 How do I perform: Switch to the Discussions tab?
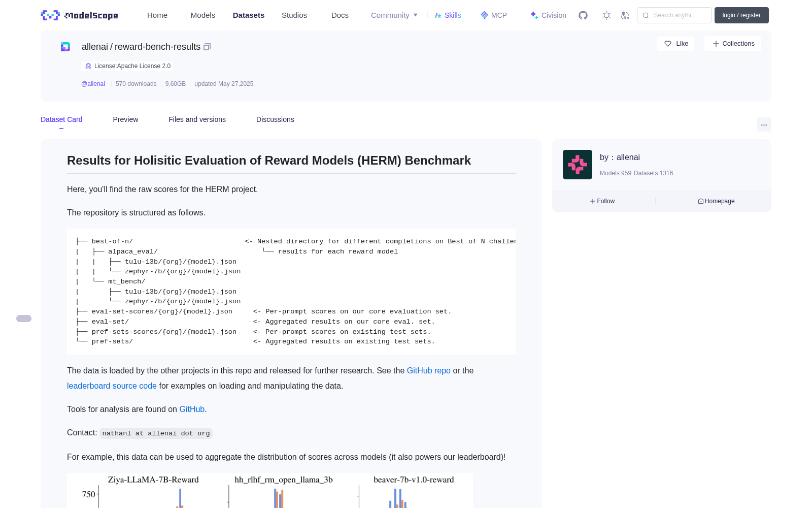coord(275,119)
